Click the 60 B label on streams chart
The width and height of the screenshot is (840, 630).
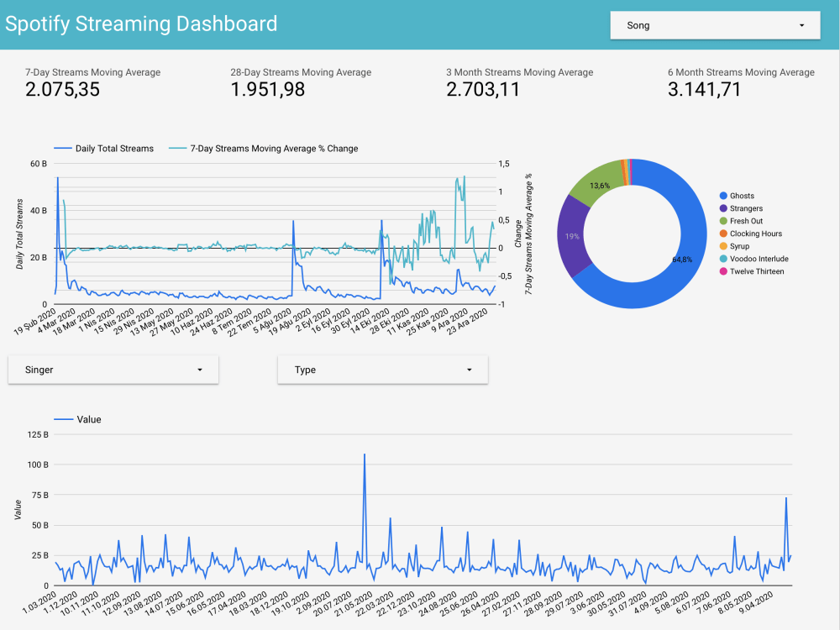[x=38, y=164]
